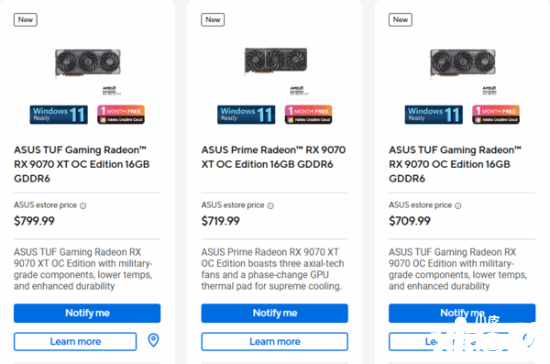This screenshot has height=364, width=550.
Task: Click the Prime RX 9070 XT graphics card image
Action: click(x=276, y=61)
